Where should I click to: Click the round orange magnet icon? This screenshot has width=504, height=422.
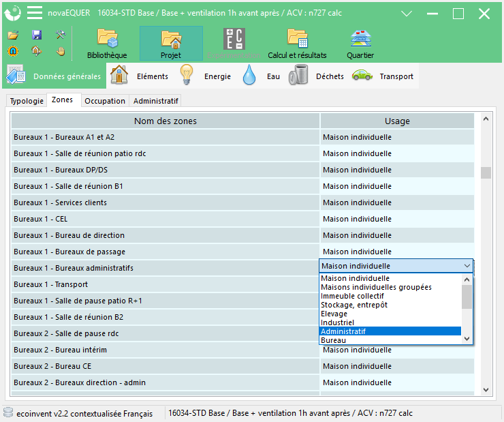point(13,51)
